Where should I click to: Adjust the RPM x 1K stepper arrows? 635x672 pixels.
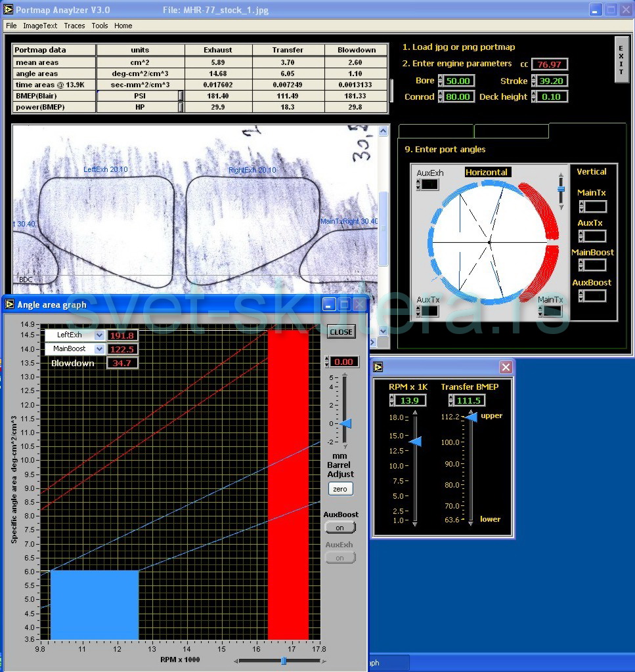pyautogui.click(x=392, y=401)
